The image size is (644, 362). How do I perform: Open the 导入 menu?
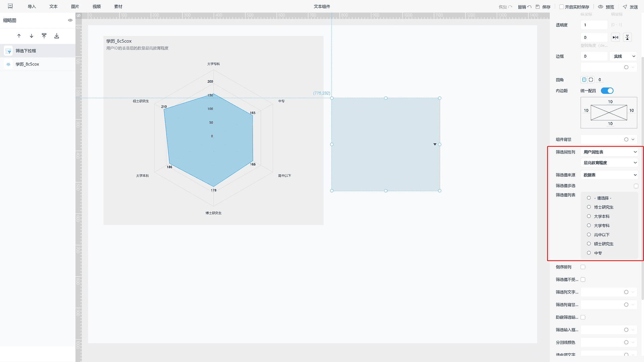point(32,7)
